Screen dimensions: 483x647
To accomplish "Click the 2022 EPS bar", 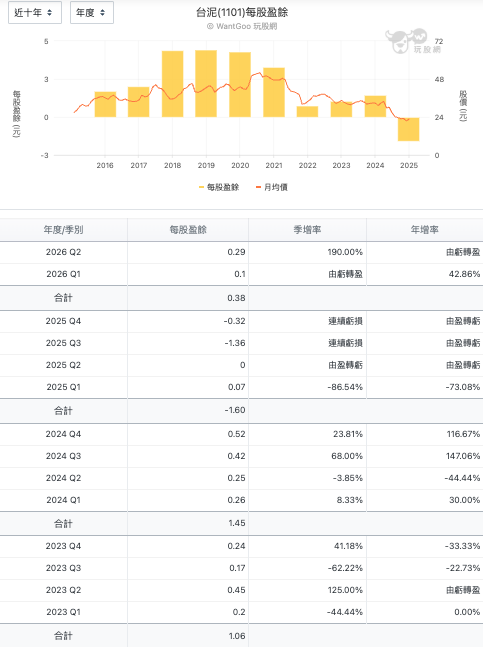I will 307,112.
